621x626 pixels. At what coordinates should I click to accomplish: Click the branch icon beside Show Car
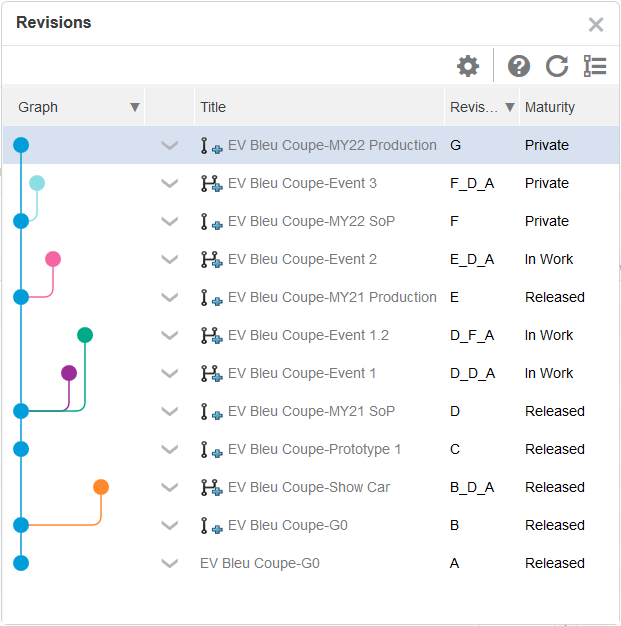211,488
